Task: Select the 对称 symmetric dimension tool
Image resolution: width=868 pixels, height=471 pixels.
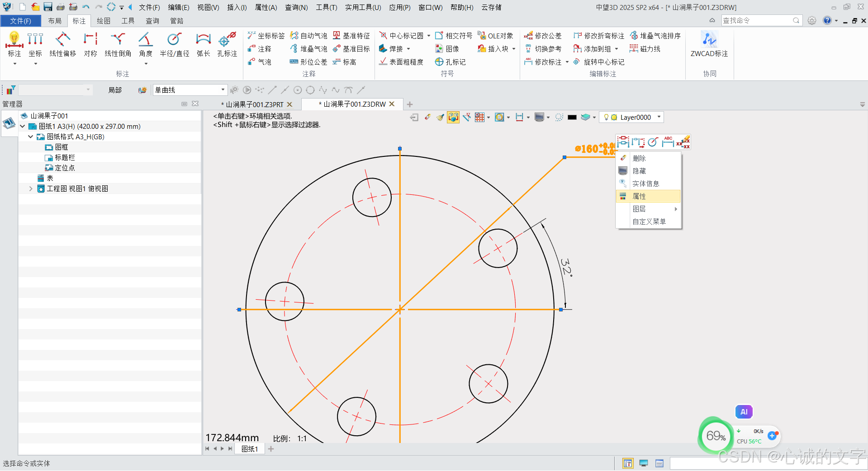Action: click(90, 44)
